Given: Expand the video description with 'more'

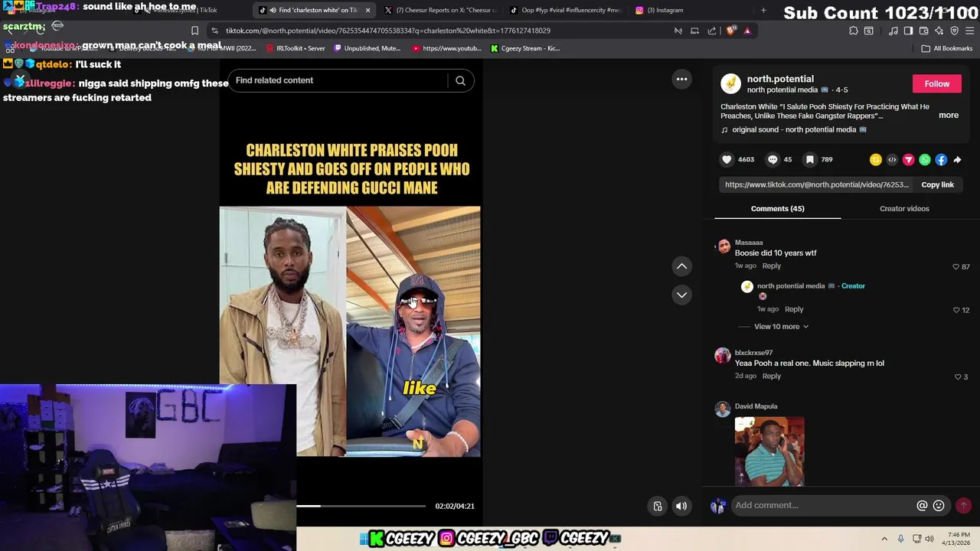Looking at the screenshot, I should [949, 115].
